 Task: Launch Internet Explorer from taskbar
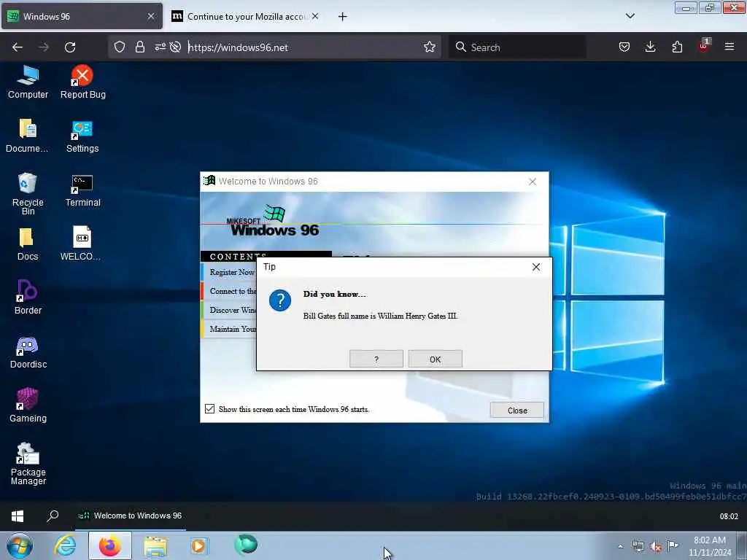pyautogui.click(x=65, y=545)
